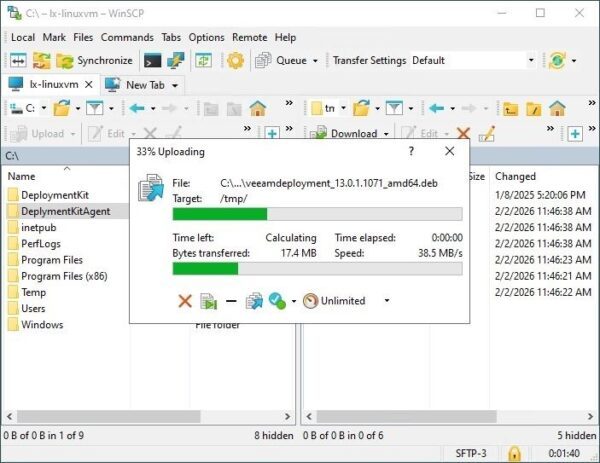Minimize the upload dialog with dash icon
Viewport: 600px width, 463px height.
coord(231,301)
